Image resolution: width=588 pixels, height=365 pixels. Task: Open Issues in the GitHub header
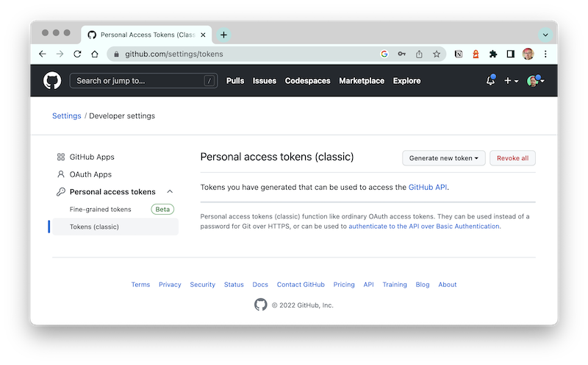[265, 81]
